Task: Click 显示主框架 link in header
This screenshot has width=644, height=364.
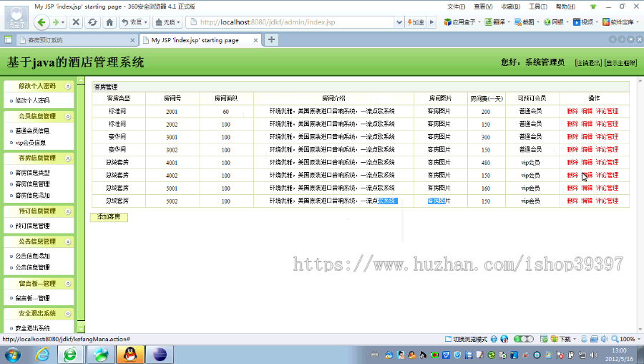Action: tap(620, 63)
